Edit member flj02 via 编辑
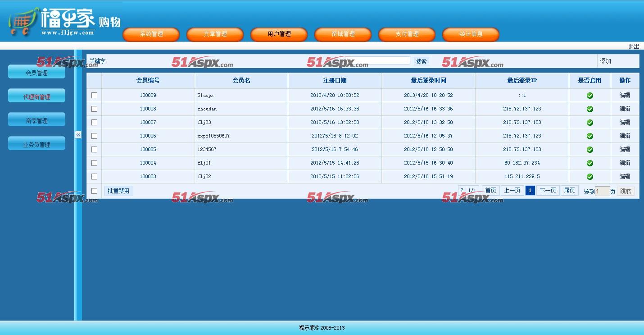 (x=625, y=176)
